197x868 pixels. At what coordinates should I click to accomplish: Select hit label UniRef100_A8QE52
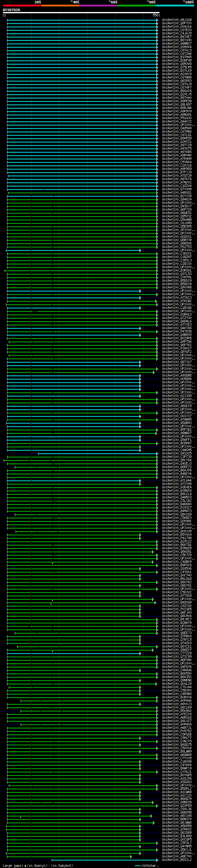pos(177,213)
